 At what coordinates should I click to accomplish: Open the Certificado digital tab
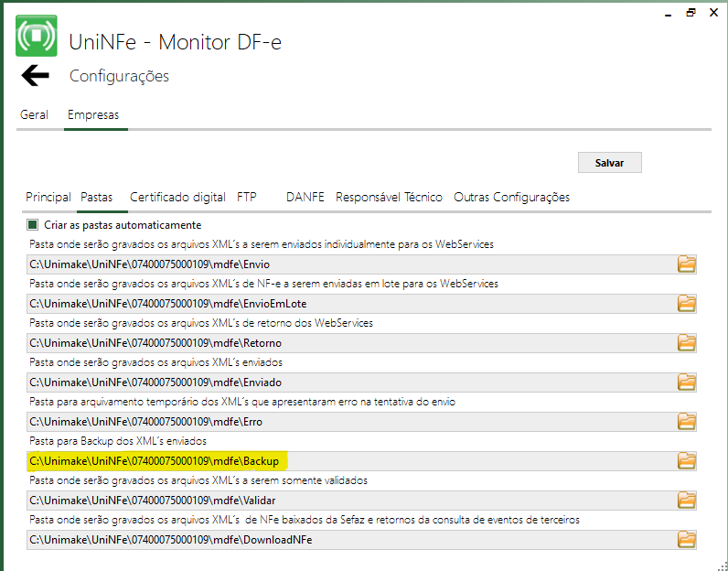tap(177, 197)
